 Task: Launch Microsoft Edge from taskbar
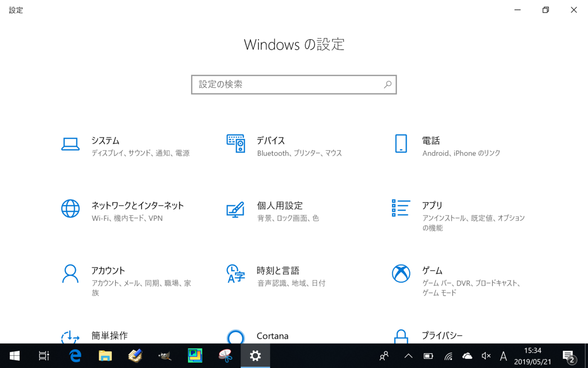(75, 356)
